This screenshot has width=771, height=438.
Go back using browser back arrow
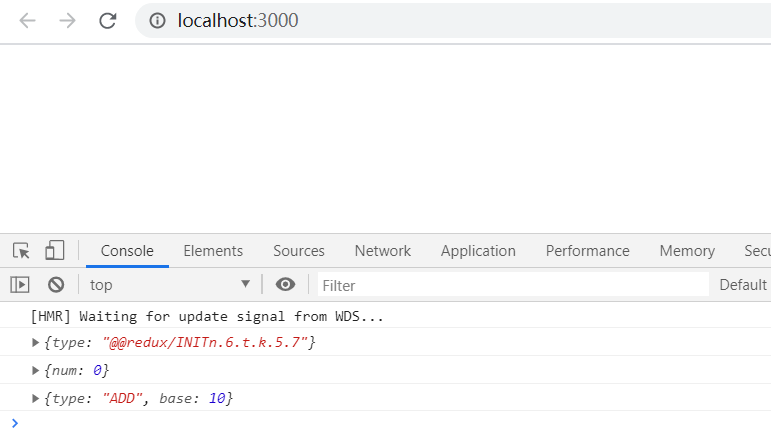tap(28, 21)
